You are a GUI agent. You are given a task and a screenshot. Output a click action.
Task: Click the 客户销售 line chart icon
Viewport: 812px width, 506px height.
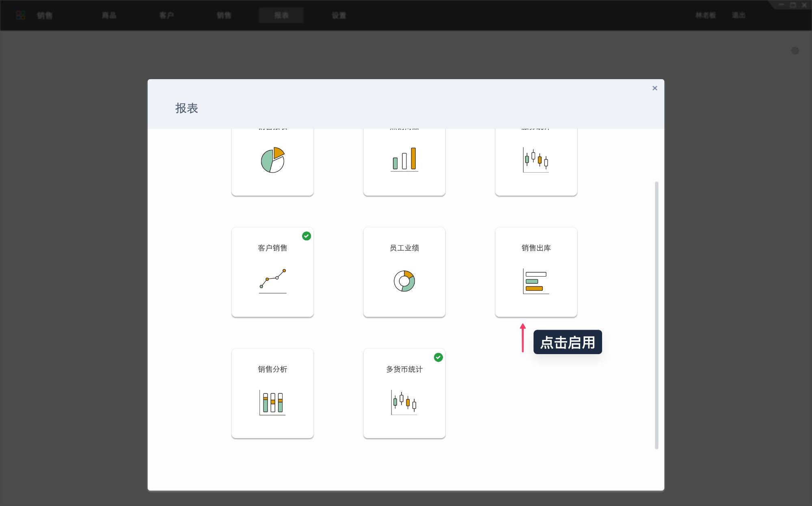click(x=272, y=281)
